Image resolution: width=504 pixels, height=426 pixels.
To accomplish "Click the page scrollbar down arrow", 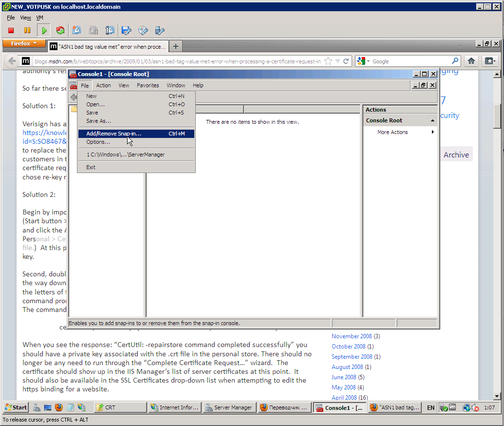I will (x=497, y=396).
